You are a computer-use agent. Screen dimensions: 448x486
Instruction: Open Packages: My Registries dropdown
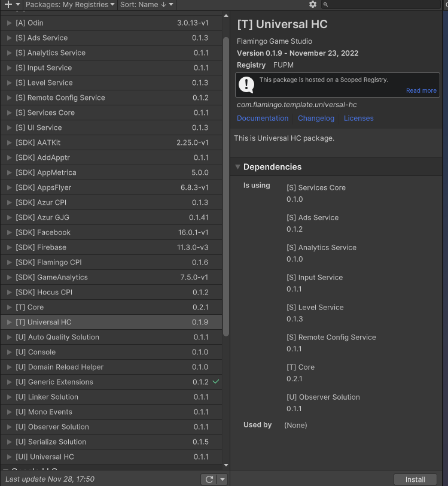coord(70,4)
